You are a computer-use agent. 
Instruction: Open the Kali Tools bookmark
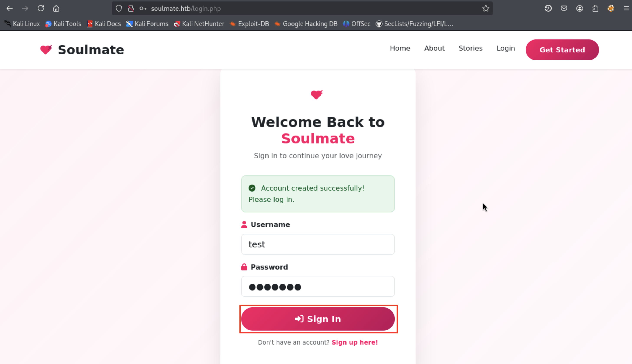63,24
